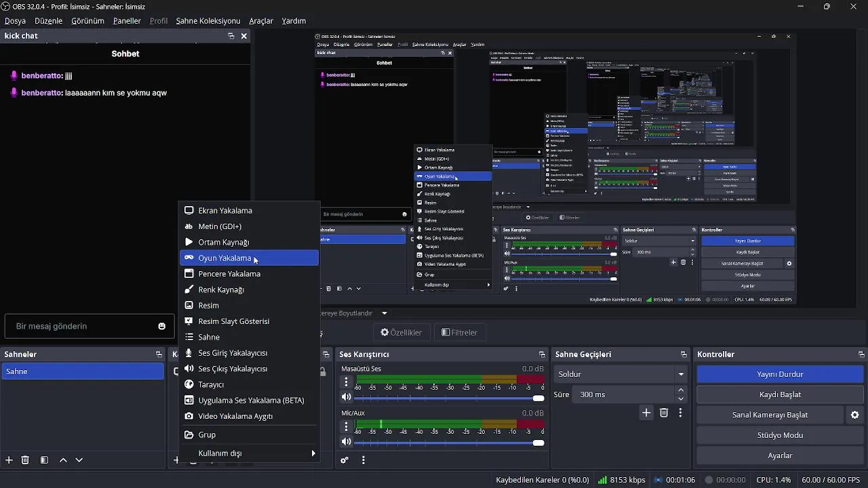Move scene up in Sahneler list
This screenshot has height=488, width=868.
[63, 460]
